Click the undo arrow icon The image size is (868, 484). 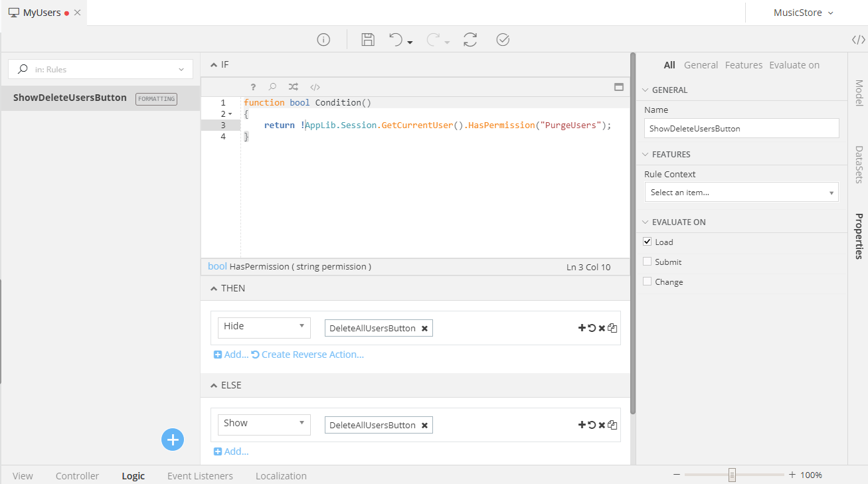click(396, 40)
